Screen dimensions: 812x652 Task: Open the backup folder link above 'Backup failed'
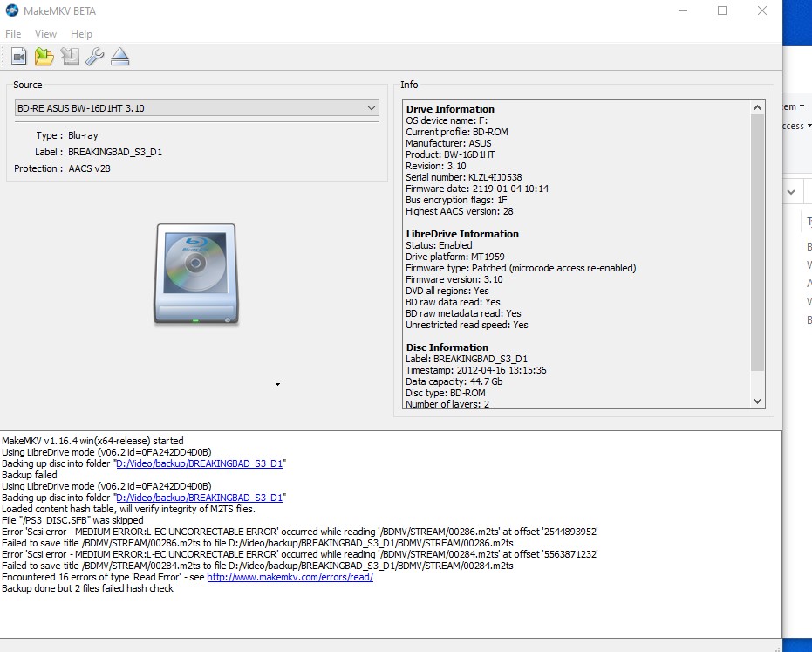click(x=200, y=463)
